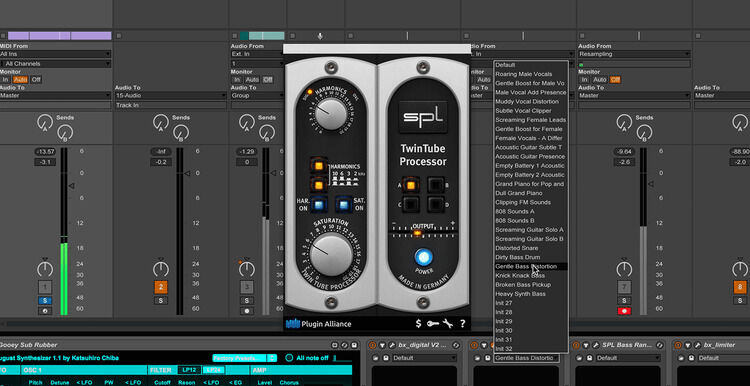Open MIDI From All Ins dropdown
750x386 pixels.
click(x=55, y=55)
